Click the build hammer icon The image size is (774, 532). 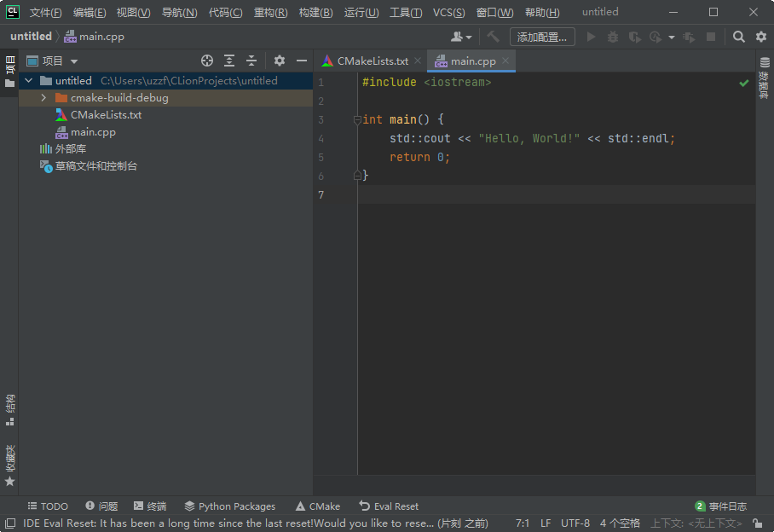(x=493, y=37)
